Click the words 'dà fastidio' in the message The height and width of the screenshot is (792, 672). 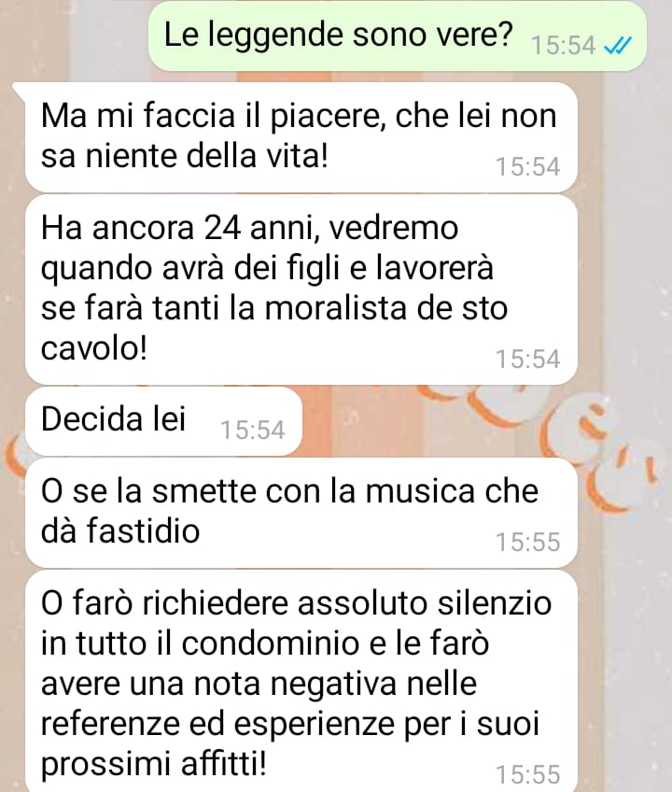point(120,531)
